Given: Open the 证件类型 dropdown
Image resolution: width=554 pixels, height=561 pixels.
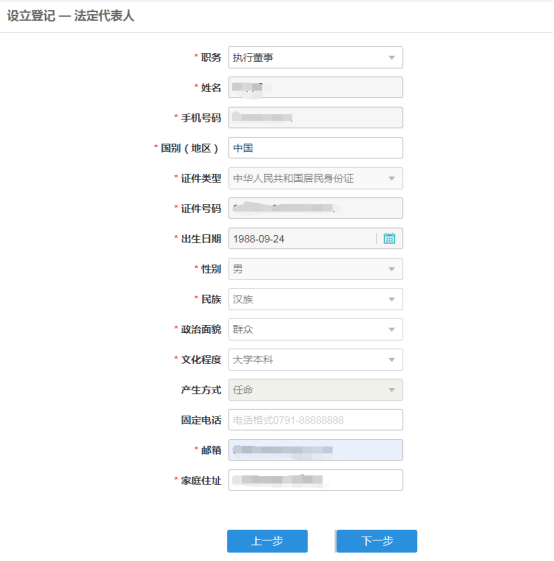Looking at the screenshot, I should (x=315, y=178).
